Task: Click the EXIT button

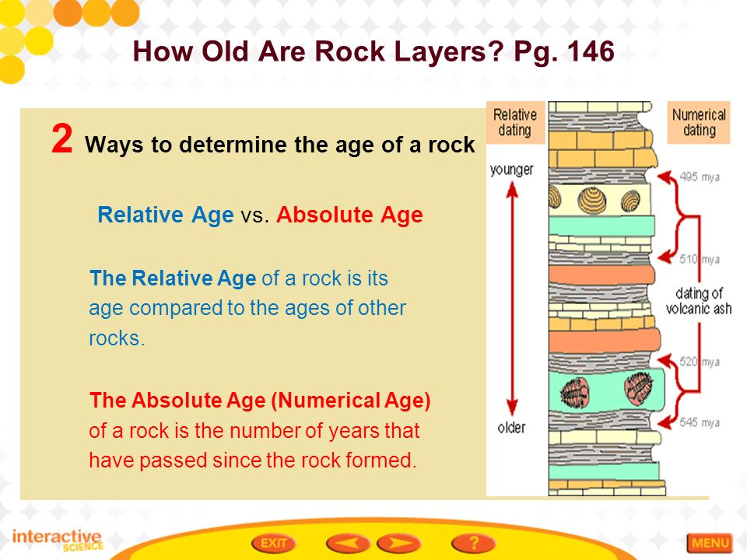Action: pos(273,543)
